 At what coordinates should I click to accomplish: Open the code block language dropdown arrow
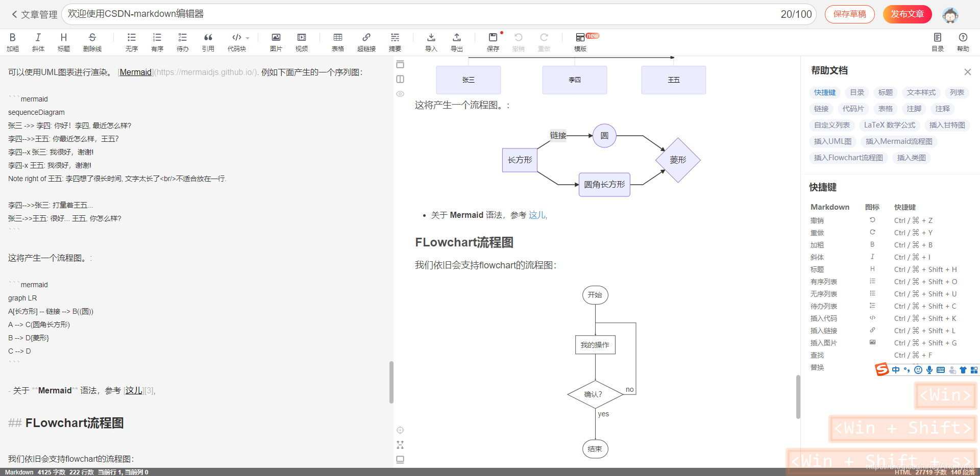pyautogui.click(x=248, y=38)
